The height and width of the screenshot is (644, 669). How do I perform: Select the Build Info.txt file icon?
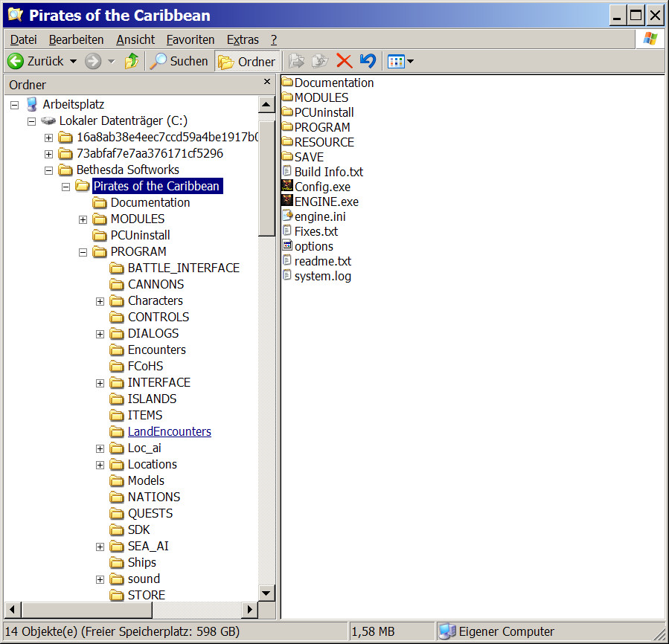(287, 172)
